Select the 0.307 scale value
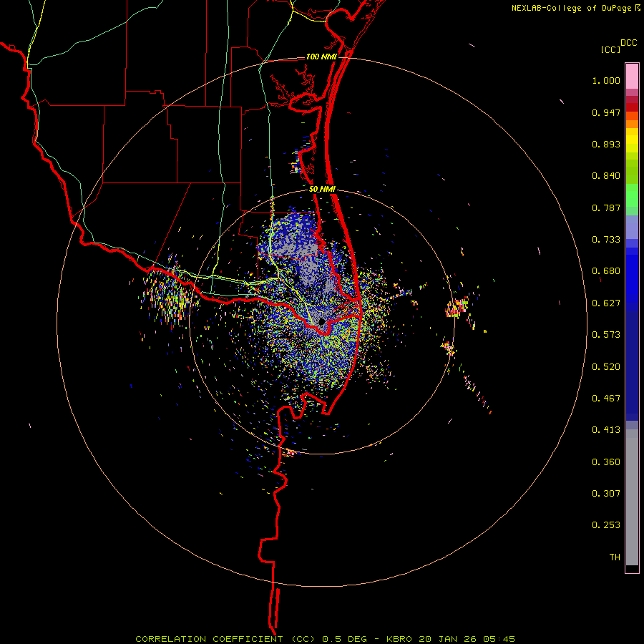Image resolution: width=644 pixels, height=644 pixels. coord(606,494)
